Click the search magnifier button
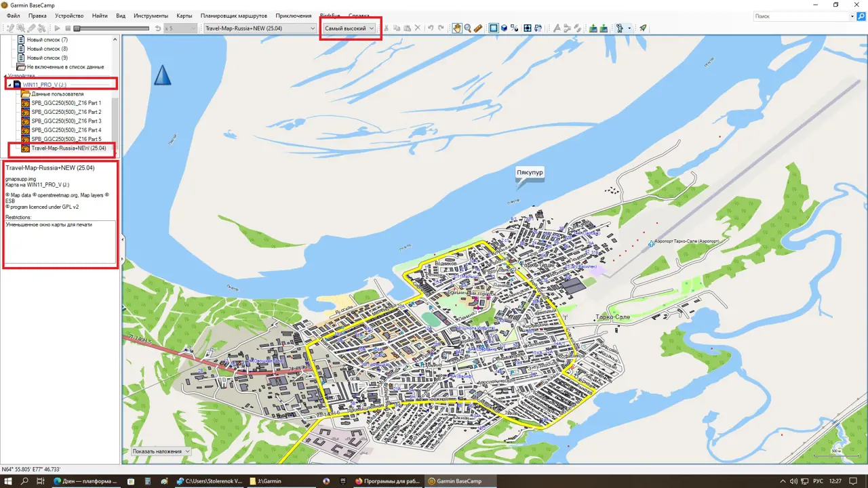 [x=861, y=16]
